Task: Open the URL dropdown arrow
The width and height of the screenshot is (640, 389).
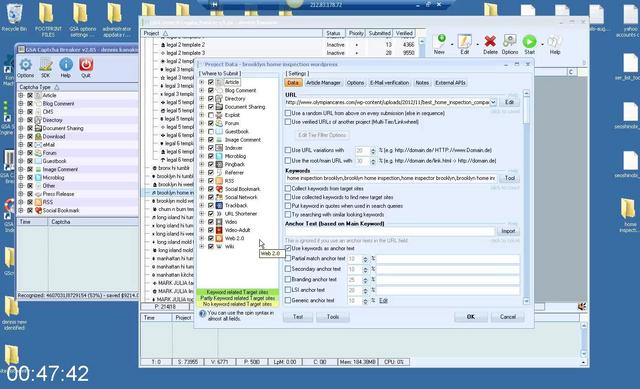Action: 493,102
